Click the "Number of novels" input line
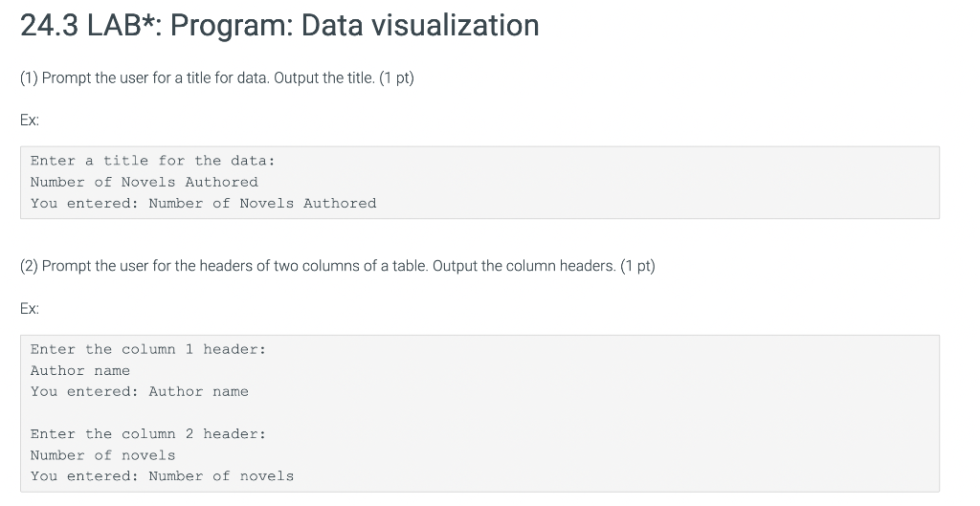This screenshot has height=506, width=980. point(102,455)
